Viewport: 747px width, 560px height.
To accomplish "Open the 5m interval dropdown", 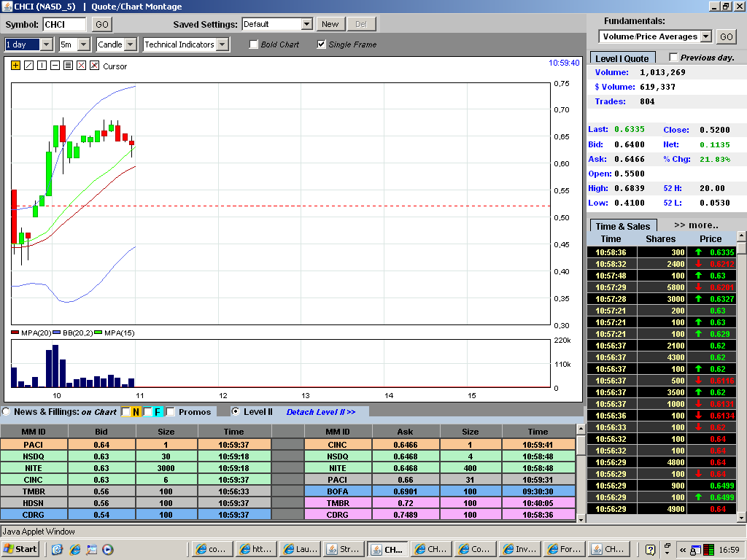I will click(x=84, y=44).
